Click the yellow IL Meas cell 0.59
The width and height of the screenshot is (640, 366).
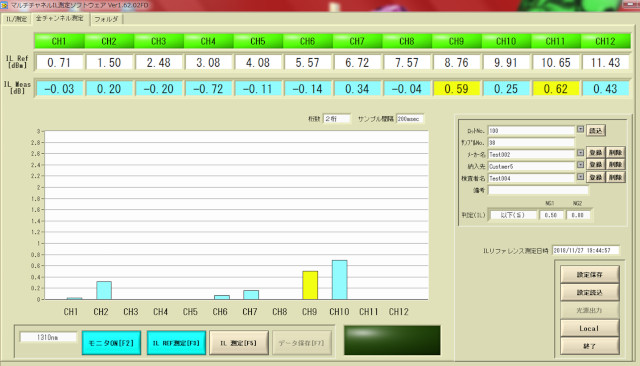tap(457, 89)
